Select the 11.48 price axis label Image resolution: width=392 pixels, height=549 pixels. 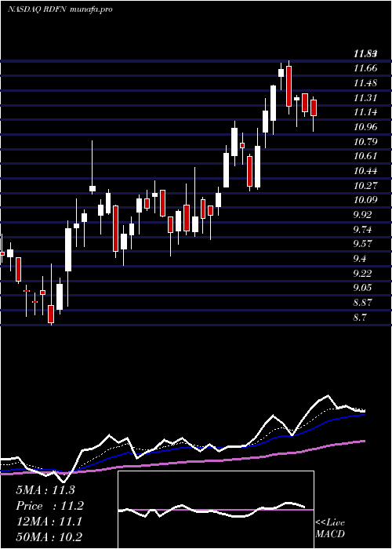365,83
